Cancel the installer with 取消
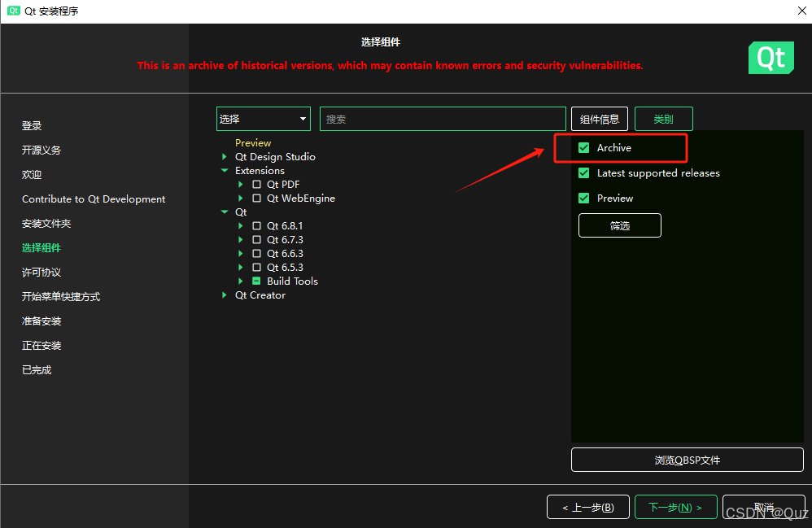Viewport: 812px width, 528px height. click(x=764, y=508)
